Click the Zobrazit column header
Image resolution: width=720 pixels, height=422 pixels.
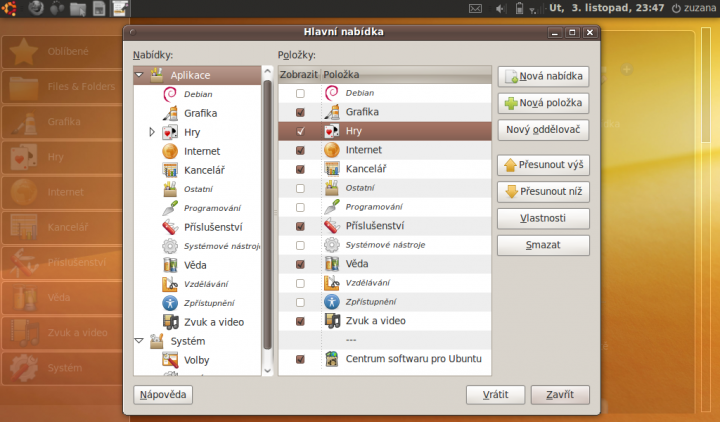coord(299,74)
